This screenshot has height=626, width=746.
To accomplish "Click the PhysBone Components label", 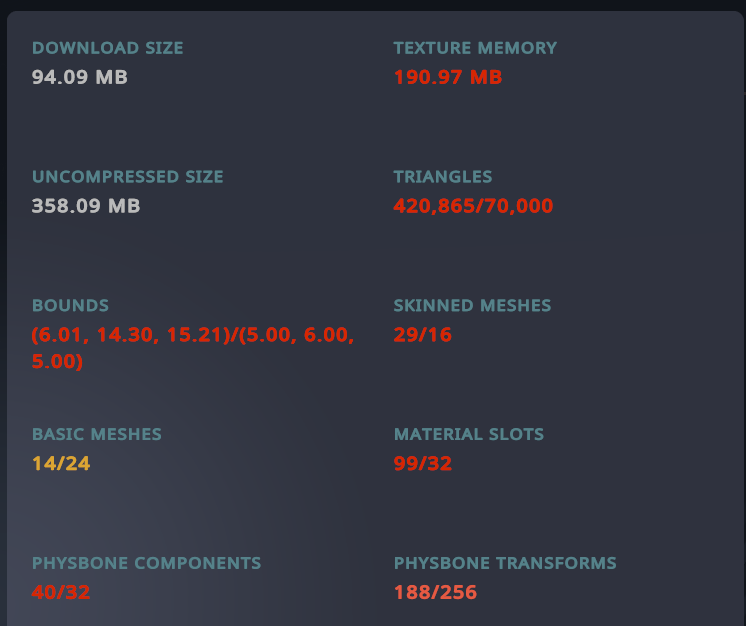I will 147,563.
